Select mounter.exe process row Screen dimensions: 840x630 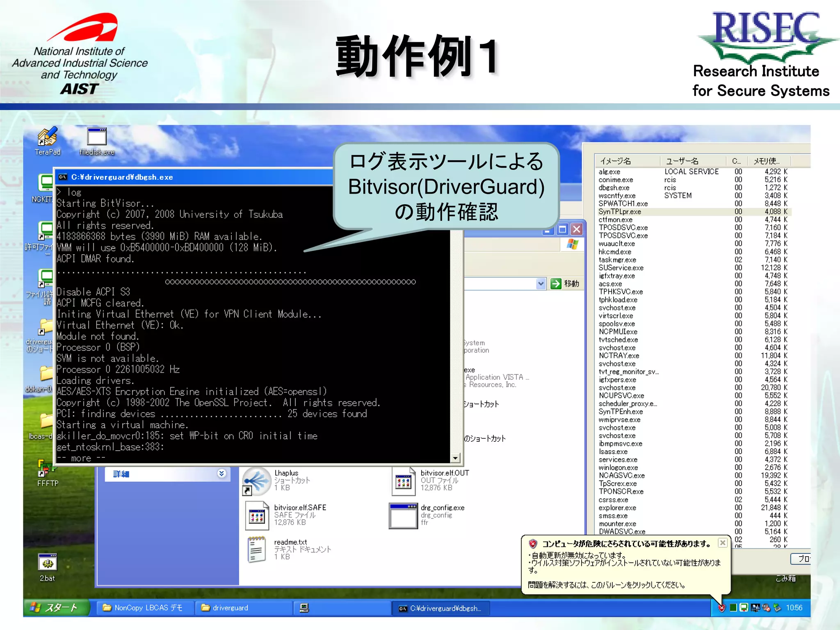pos(693,524)
